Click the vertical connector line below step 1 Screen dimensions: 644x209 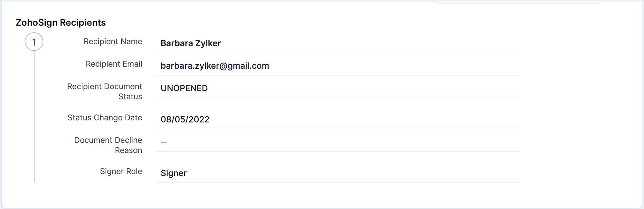tap(34, 116)
